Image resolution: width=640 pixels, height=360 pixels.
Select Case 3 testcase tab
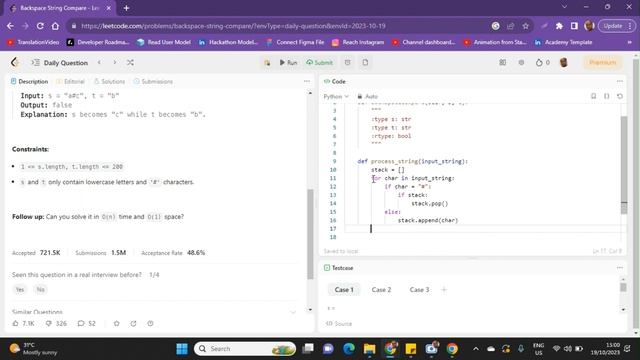419,290
